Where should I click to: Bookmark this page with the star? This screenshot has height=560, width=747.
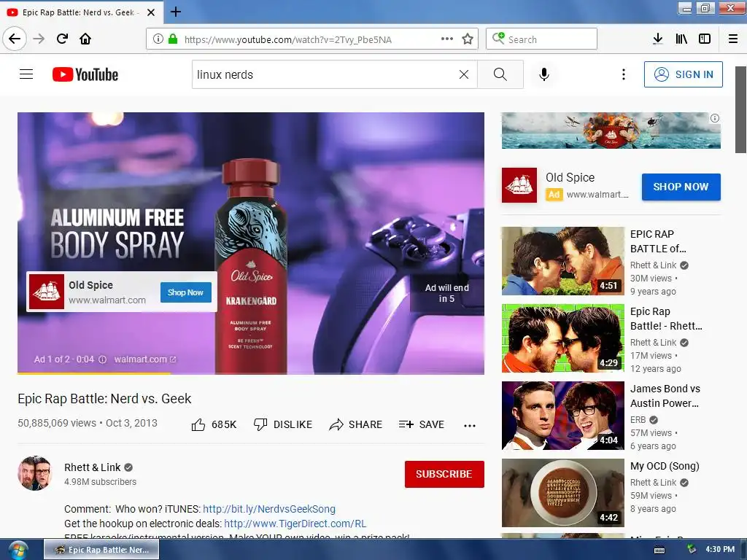(x=468, y=39)
